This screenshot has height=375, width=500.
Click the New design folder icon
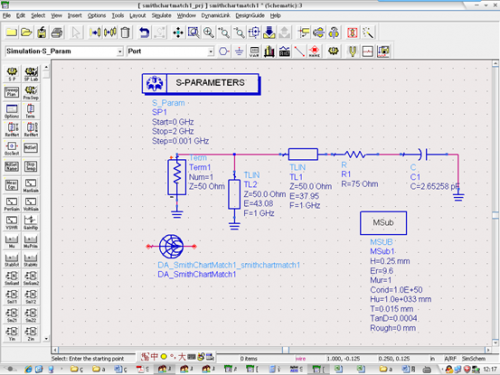point(11,32)
